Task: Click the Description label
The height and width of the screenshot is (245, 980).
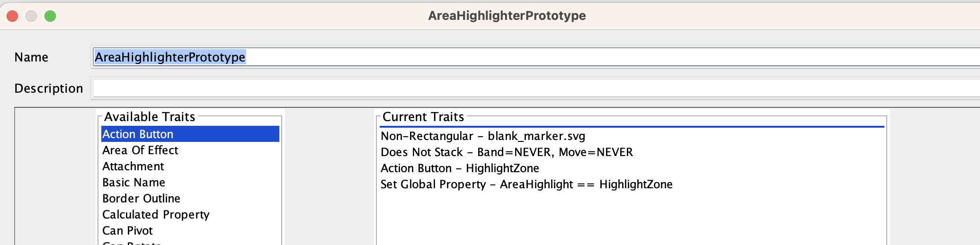Action: (49, 88)
